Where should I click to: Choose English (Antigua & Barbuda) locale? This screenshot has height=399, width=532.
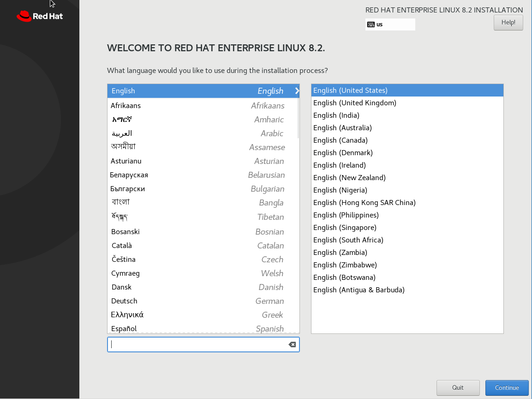tap(407, 290)
